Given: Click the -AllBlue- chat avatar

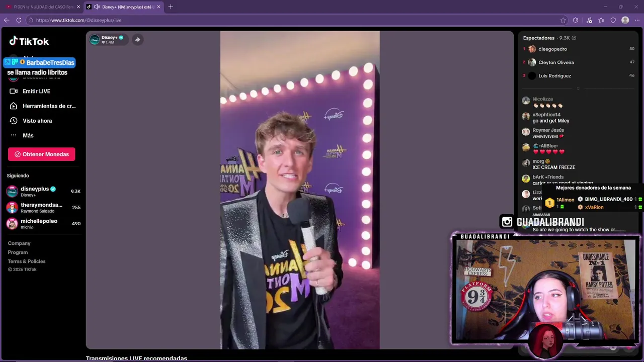Looking at the screenshot, I should [526, 147].
